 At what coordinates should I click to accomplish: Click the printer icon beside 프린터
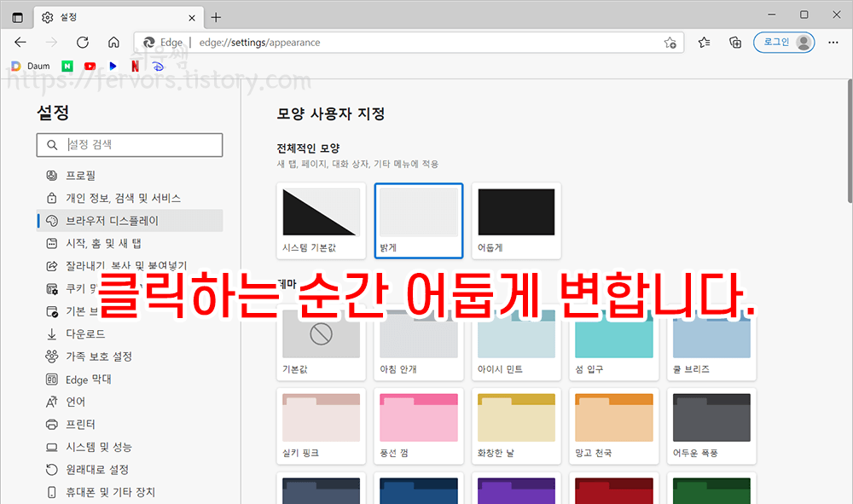[x=52, y=424]
